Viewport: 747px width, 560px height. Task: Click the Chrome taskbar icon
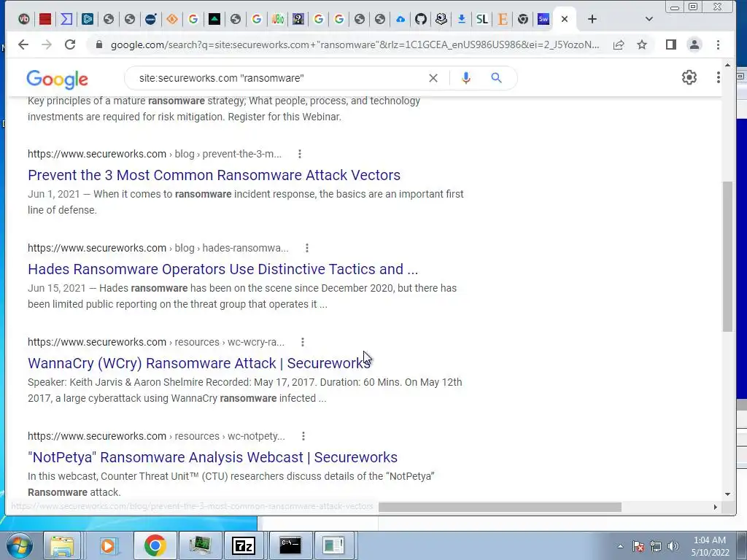pyautogui.click(x=155, y=545)
